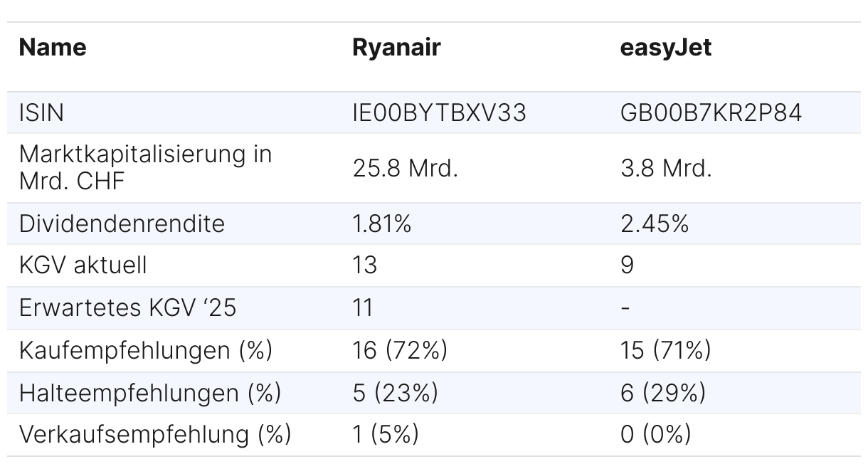Image resolution: width=868 pixels, height=464 pixels.
Task: Select the Erwartetes KGV '25 label
Action: (127, 307)
